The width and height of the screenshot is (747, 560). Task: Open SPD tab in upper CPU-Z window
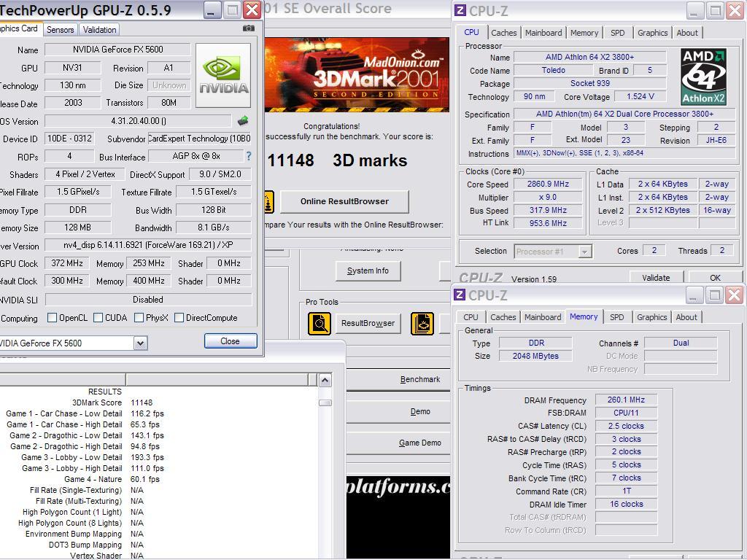[x=617, y=33]
